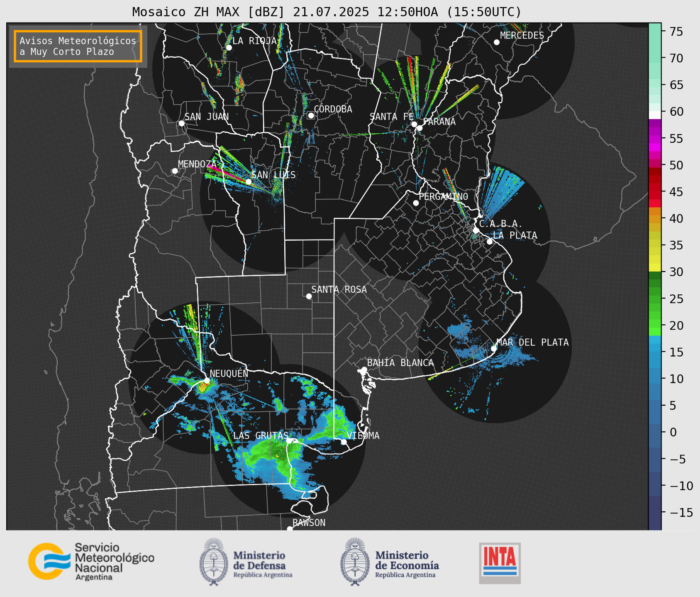Click the Pergamino city marker dot

[416, 203]
